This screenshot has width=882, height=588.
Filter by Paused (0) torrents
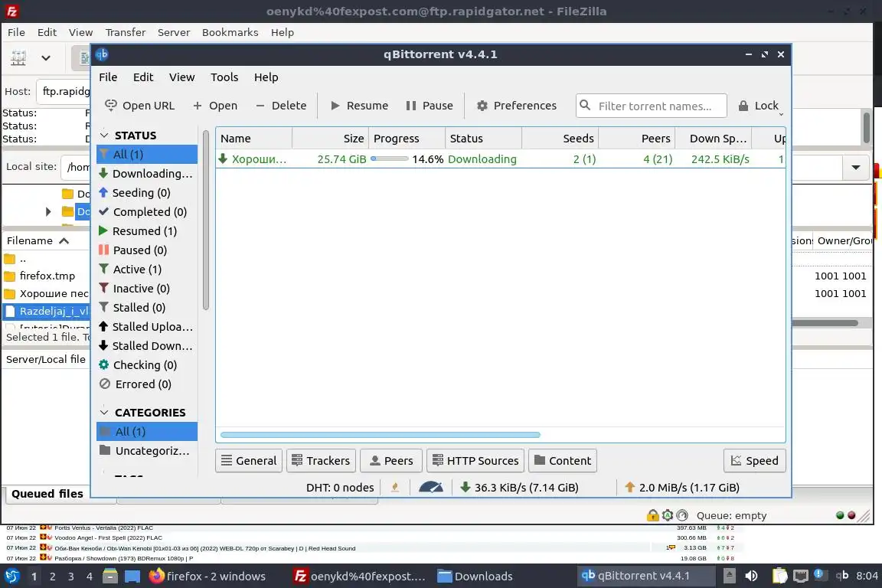pos(147,250)
